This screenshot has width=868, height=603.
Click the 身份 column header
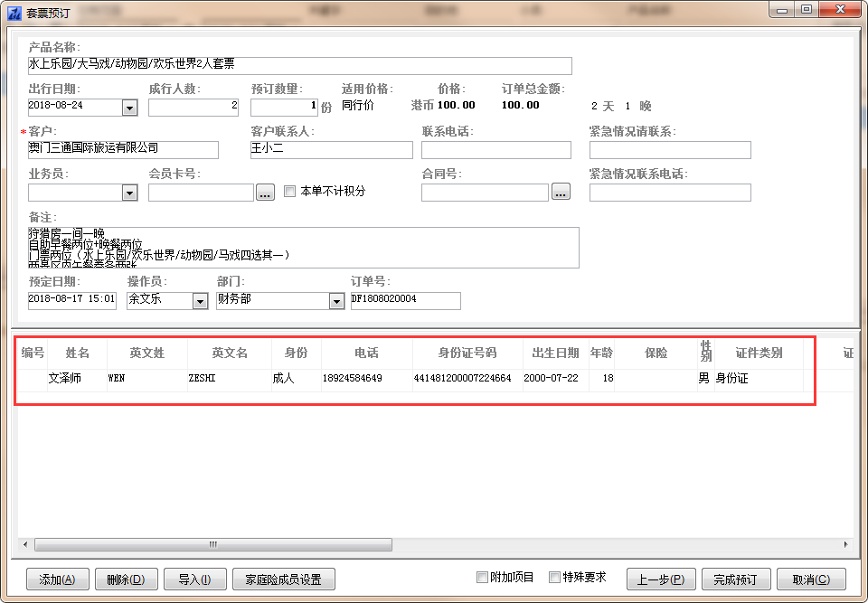[297, 353]
